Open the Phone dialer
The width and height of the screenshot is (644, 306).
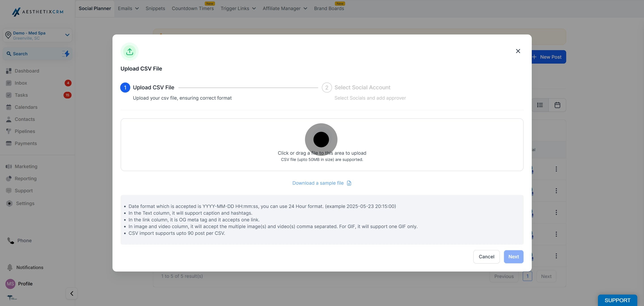click(19, 240)
